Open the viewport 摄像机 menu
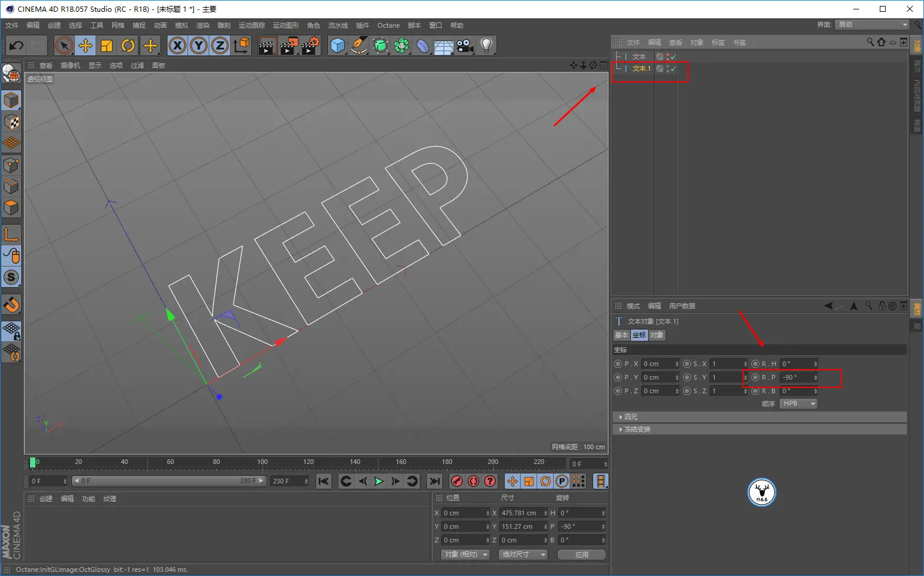Screen dimensions: 924x576 [x=70, y=65]
